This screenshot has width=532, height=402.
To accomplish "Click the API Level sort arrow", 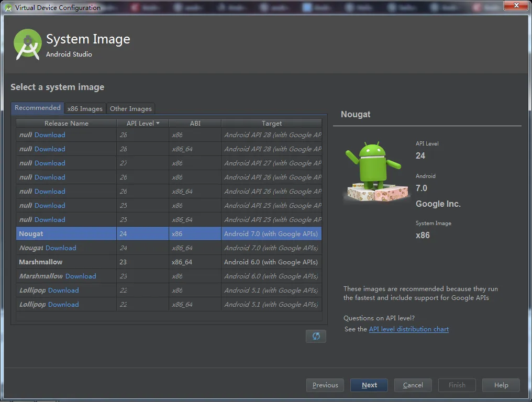I will tap(158, 124).
